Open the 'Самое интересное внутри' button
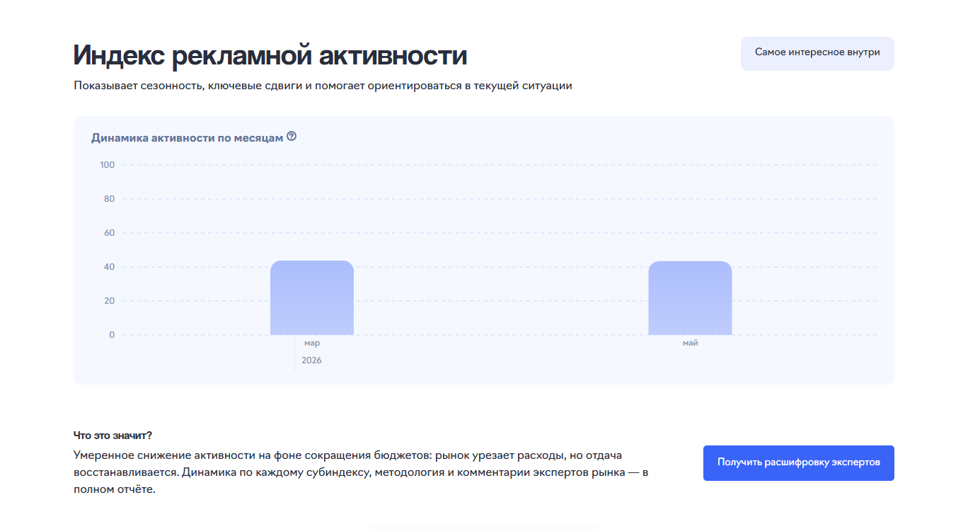The width and height of the screenshot is (980, 529). (x=817, y=54)
